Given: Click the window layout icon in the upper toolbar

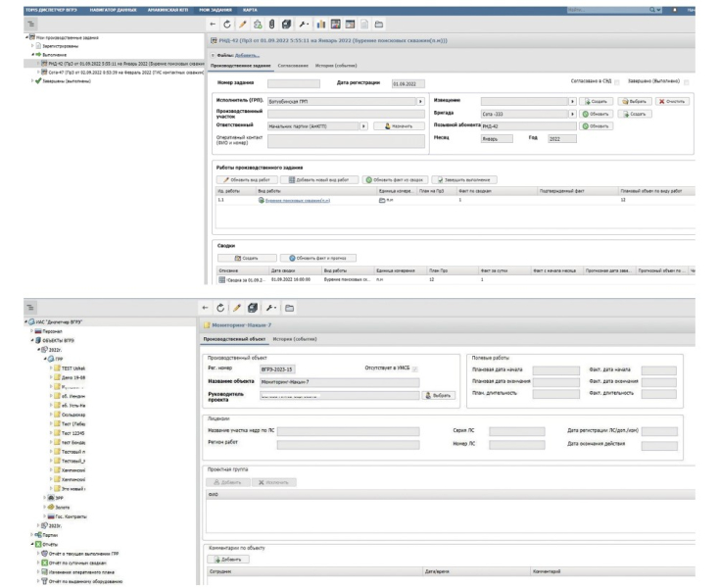Looking at the screenshot, I should tap(350, 24).
